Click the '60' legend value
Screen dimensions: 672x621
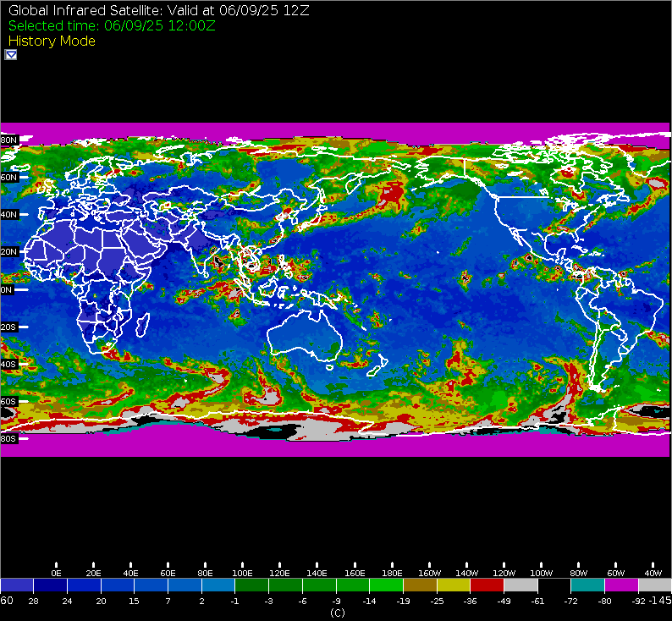click(7, 601)
